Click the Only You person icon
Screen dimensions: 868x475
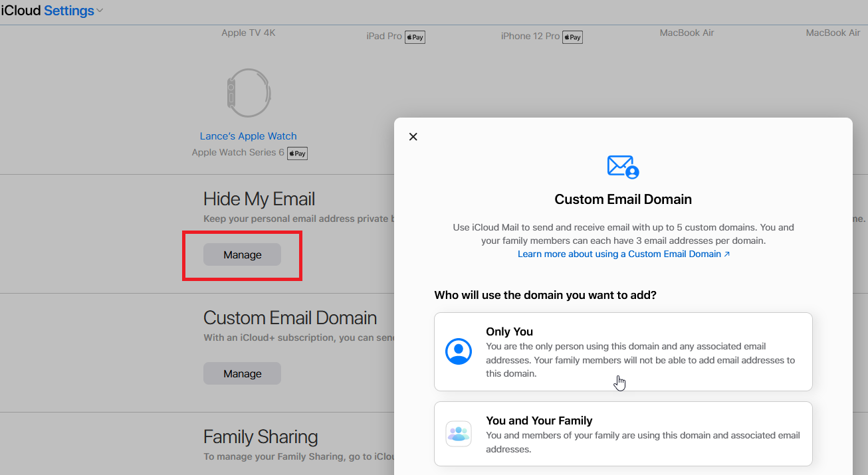click(x=459, y=351)
